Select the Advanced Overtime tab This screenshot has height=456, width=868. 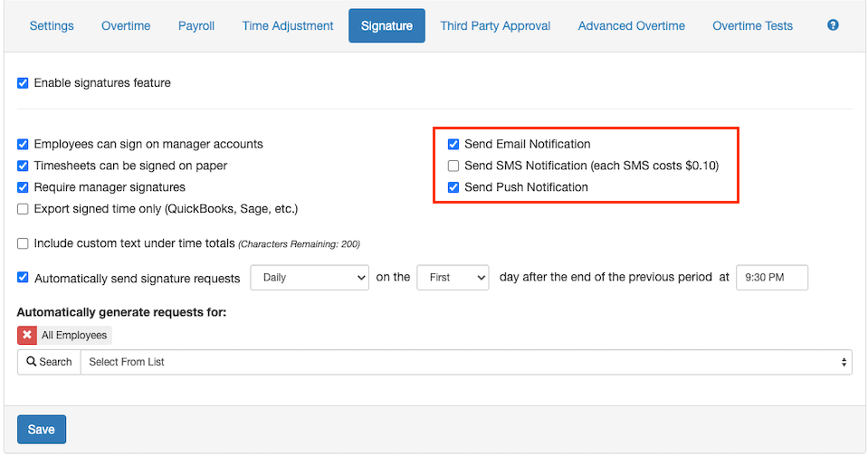click(631, 26)
